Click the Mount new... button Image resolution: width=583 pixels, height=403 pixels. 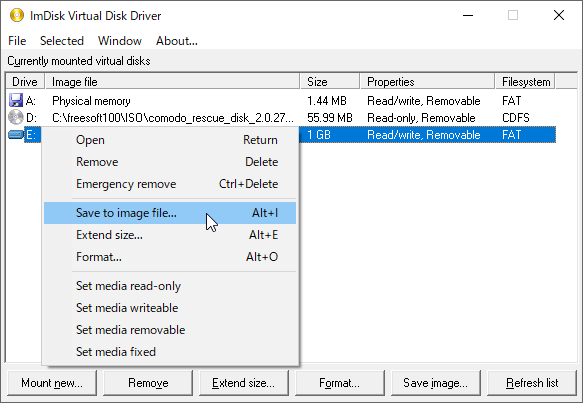(x=52, y=383)
